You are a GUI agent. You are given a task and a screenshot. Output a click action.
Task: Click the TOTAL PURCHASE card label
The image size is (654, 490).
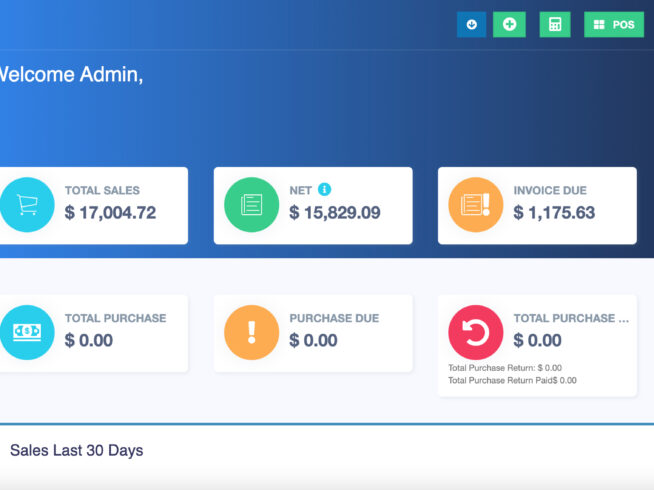pos(115,318)
